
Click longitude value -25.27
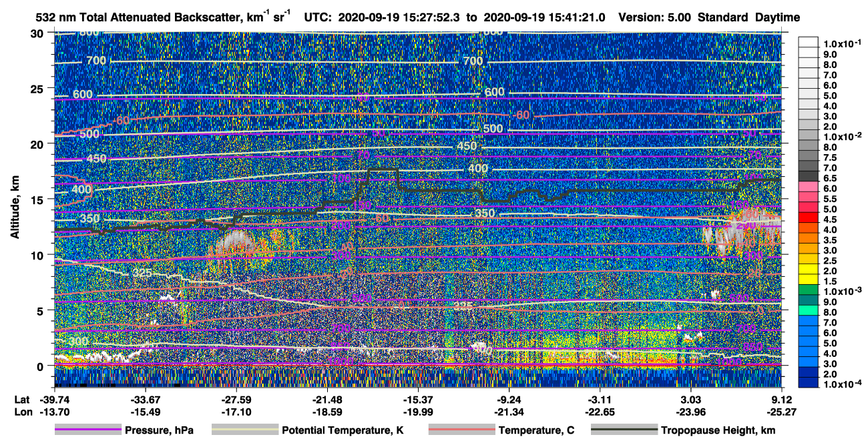[x=782, y=412]
